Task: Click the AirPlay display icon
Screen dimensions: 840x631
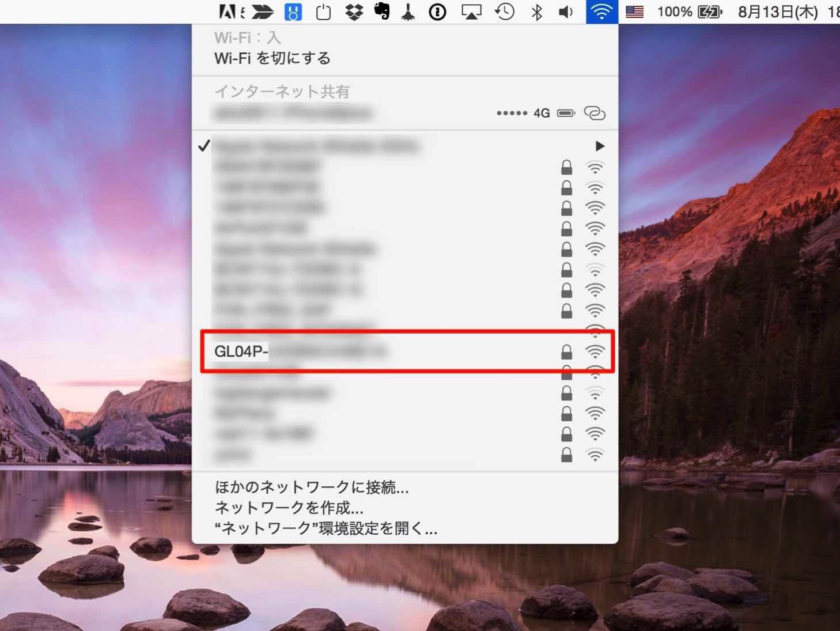Action: coord(471,12)
